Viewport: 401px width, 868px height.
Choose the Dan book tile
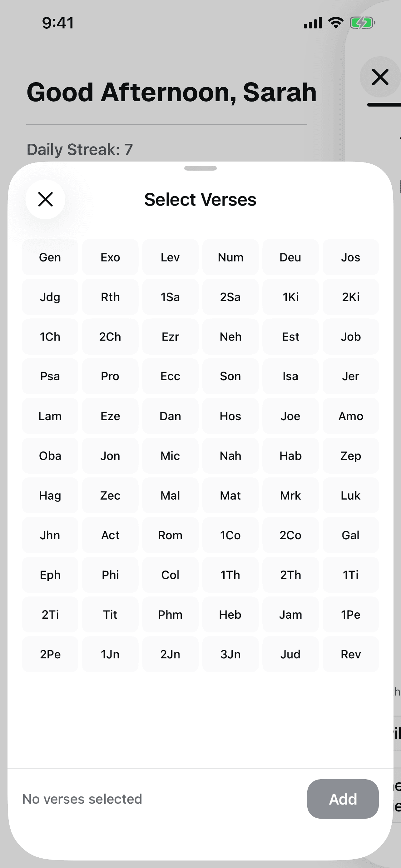(x=170, y=416)
